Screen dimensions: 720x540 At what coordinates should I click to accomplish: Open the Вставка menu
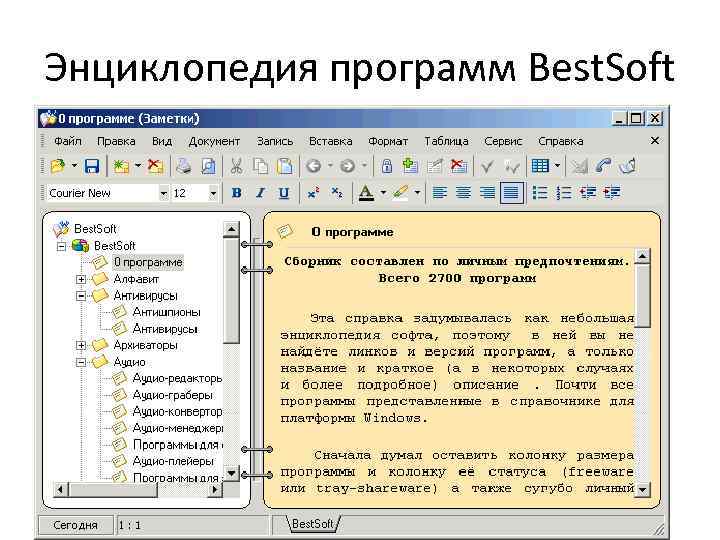[331, 141]
